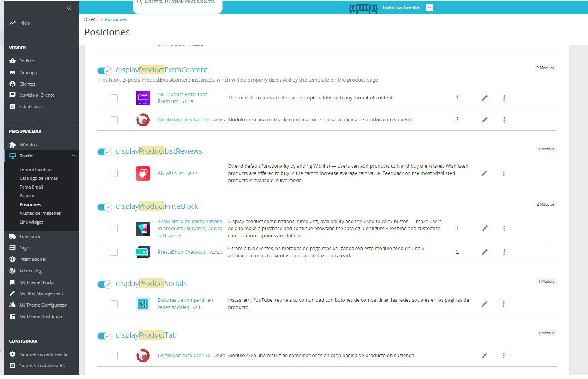Click the Parámetros de la tienda gear icon
The image size is (588, 379).
12,354
